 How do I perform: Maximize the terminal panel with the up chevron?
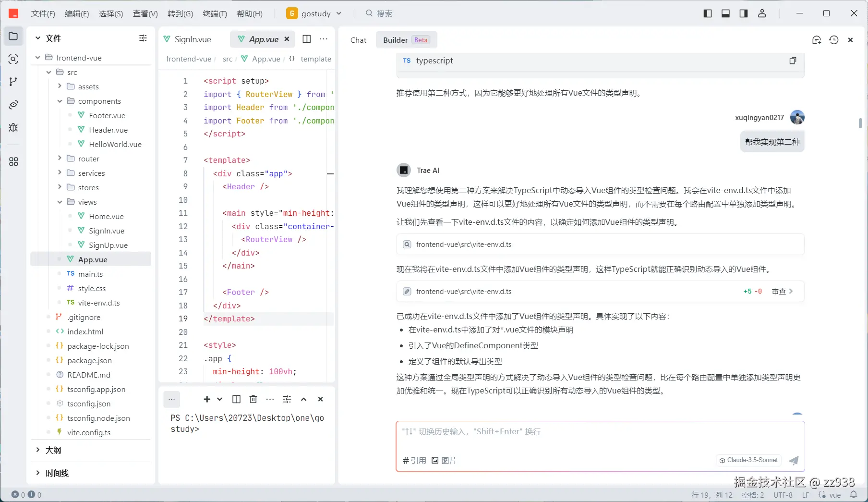[304, 399]
